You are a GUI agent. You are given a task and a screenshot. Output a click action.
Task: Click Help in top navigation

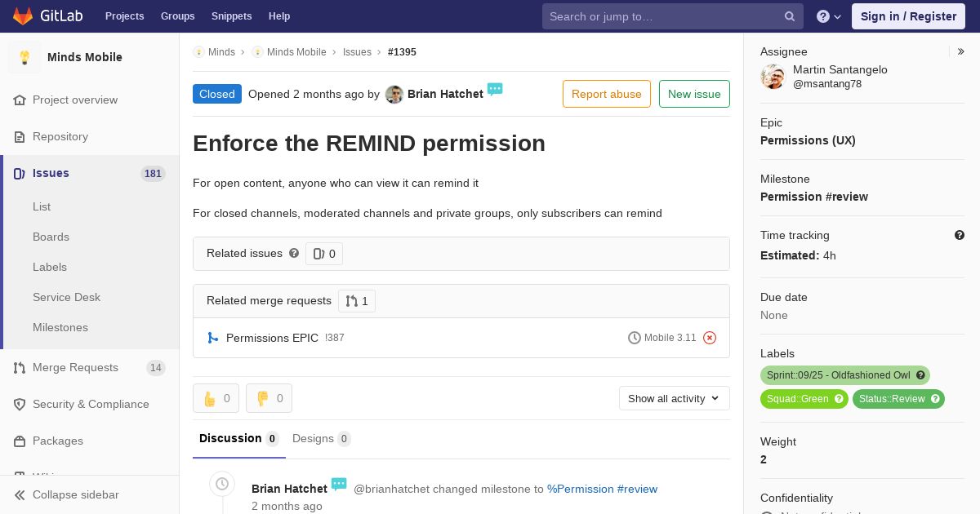pos(279,16)
